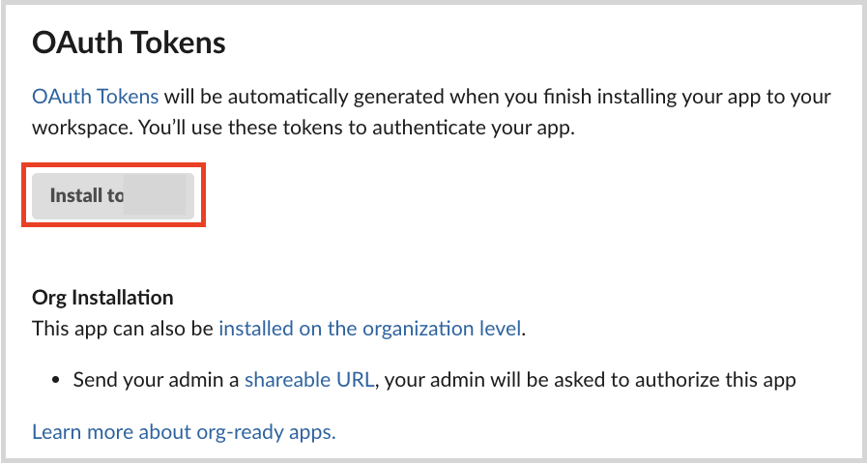
Task: Open the blue OAuth Tokens link
Action: tap(95, 97)
